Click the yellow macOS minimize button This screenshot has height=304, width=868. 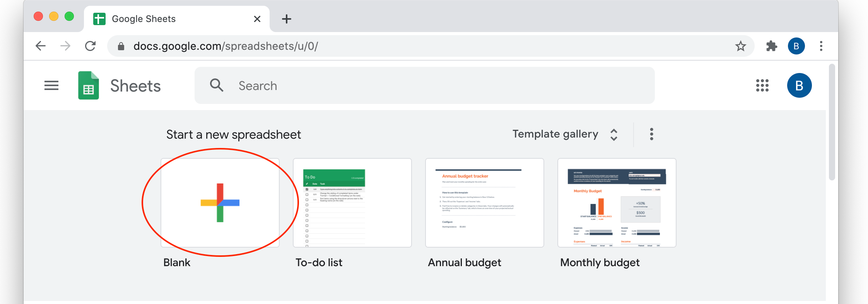click(54, 16)
